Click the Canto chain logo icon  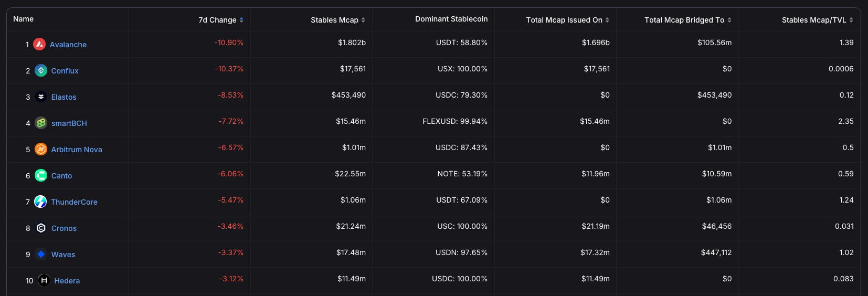(41, 175)
